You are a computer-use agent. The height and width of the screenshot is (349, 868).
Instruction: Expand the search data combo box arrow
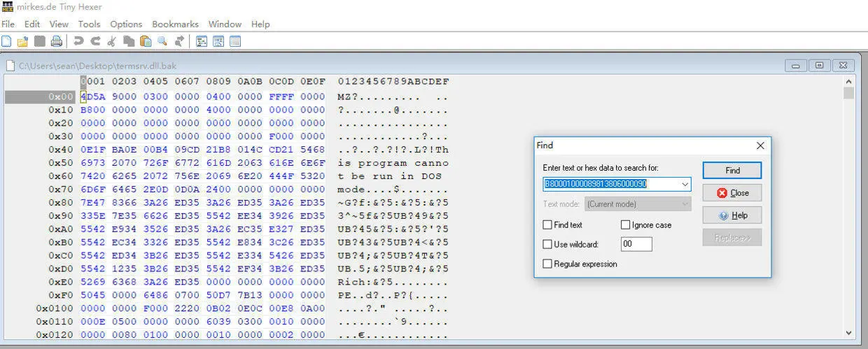tap(684, 184)
